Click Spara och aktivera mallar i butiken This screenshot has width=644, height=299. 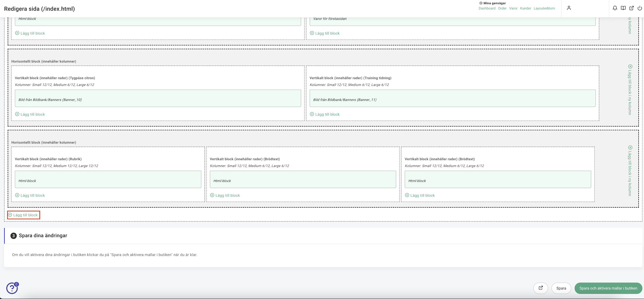[608, 288]
